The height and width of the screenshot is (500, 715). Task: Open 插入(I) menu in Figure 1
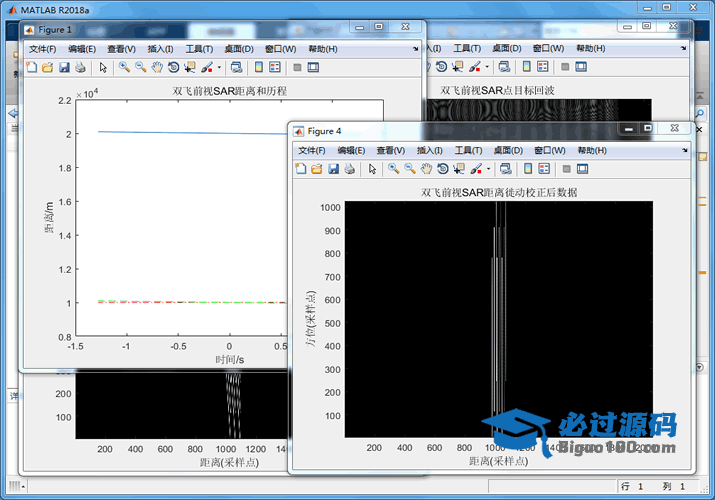click(x=160, y=49)
